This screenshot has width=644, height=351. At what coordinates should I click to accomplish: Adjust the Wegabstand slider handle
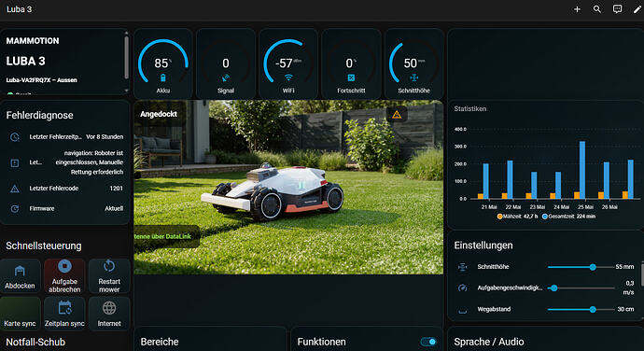coord(593,310)
